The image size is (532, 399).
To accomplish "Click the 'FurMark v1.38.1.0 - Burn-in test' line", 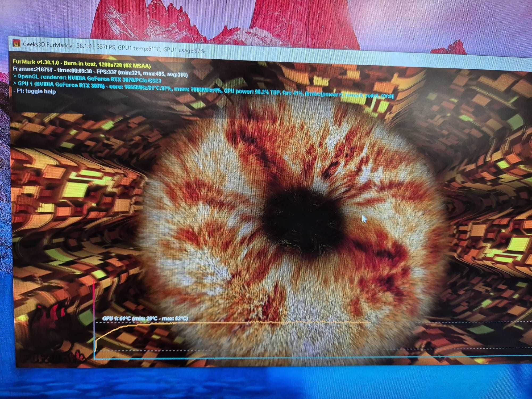I will (82, 64).
